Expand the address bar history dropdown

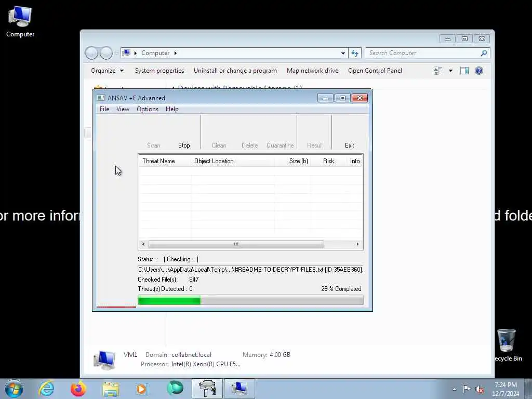point(343,54)
